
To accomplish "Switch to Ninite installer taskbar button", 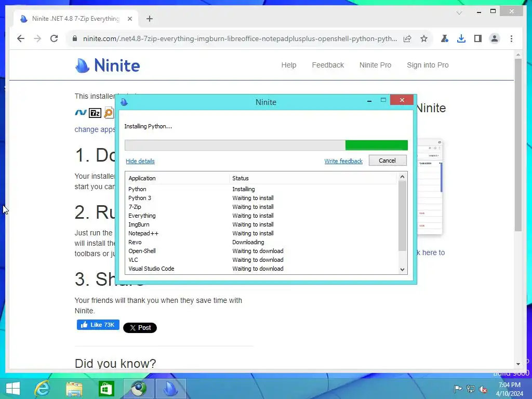I will tap(170, 389).
